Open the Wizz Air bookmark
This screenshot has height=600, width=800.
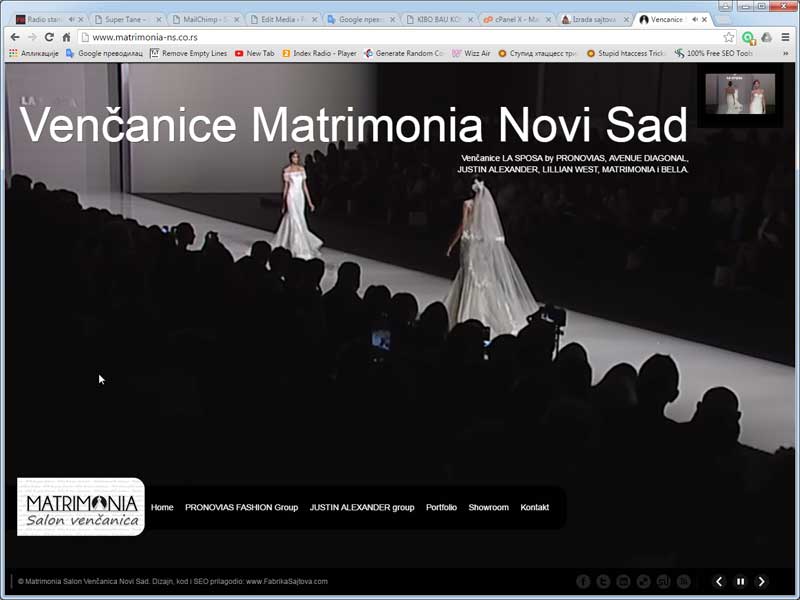click(471, 53)
